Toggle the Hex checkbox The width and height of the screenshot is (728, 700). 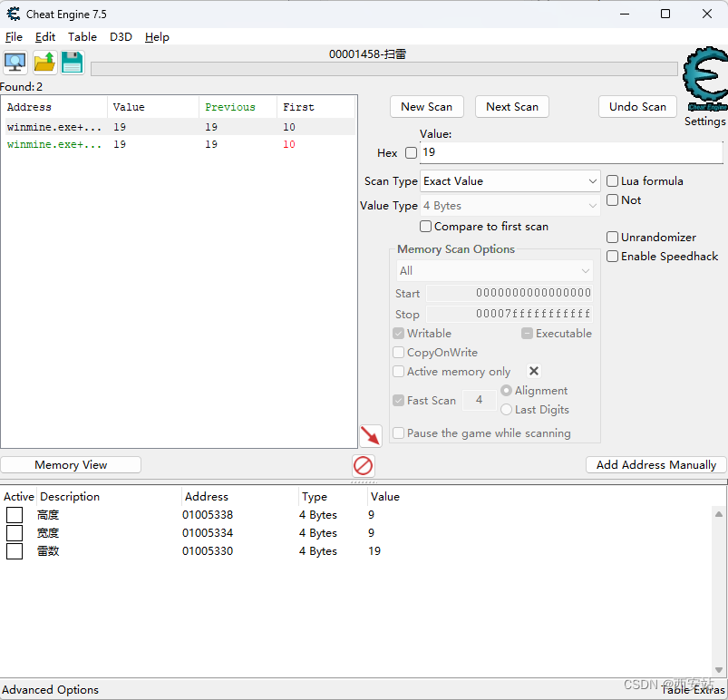(411, 153)
